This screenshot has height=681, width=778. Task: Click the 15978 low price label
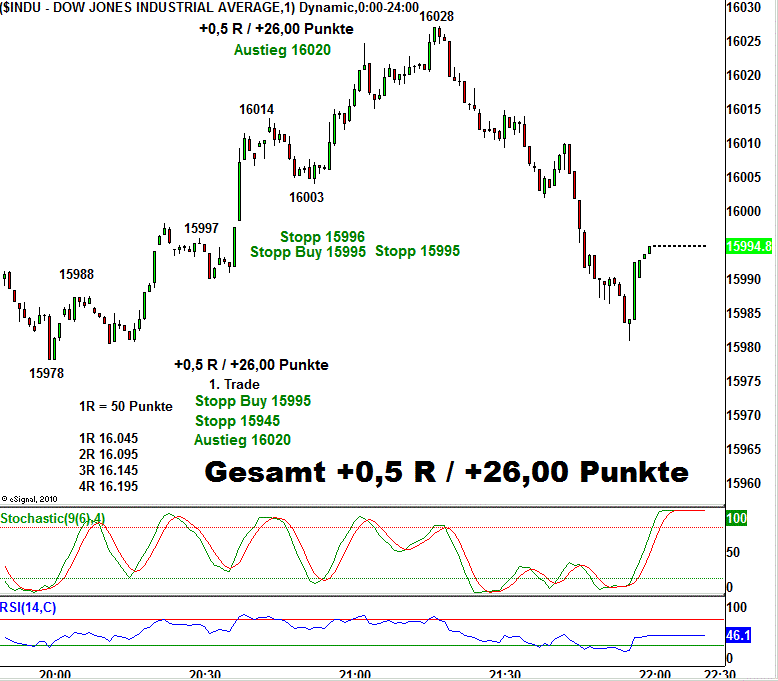click(x=47, y=373)
